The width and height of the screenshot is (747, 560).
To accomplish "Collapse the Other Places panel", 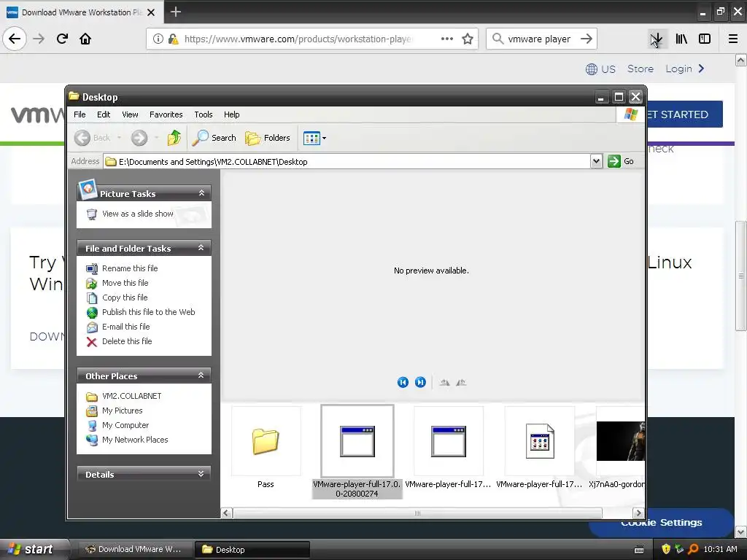I will point(201,376).
